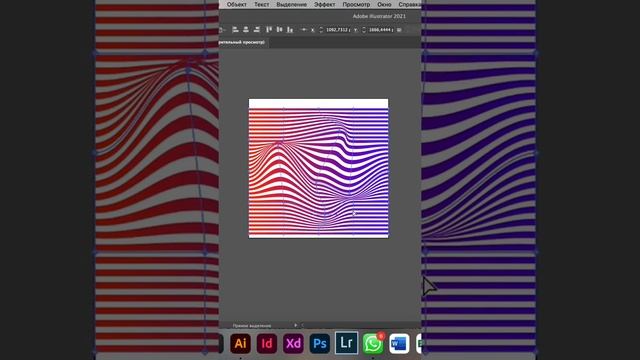Click the X value stepper arrows
The height and width of the screenshot is (360, 640).
(x=321, y=30)
